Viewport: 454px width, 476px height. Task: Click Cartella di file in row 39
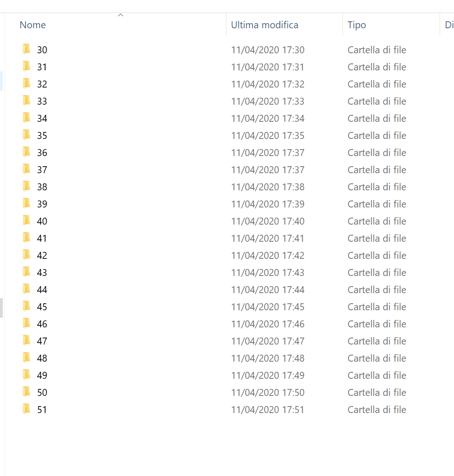pos(377,204)
